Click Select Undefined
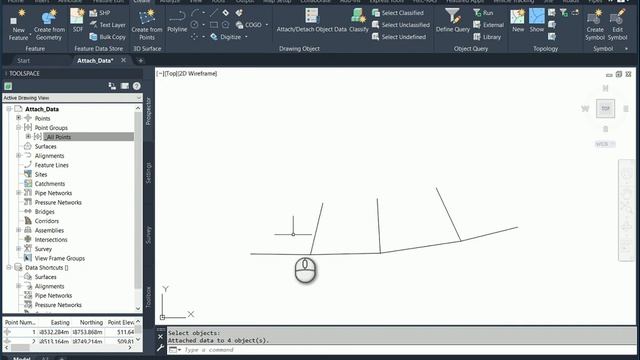 [x=399, y=37]
